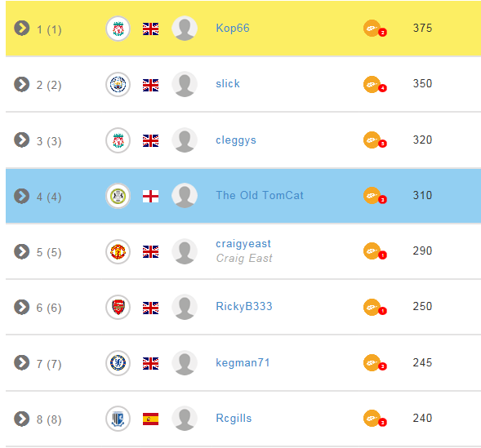The width and height of the screenshot is (481, 448).
Task: Click the avatar picture next to slick
Action: coord(185,84)
